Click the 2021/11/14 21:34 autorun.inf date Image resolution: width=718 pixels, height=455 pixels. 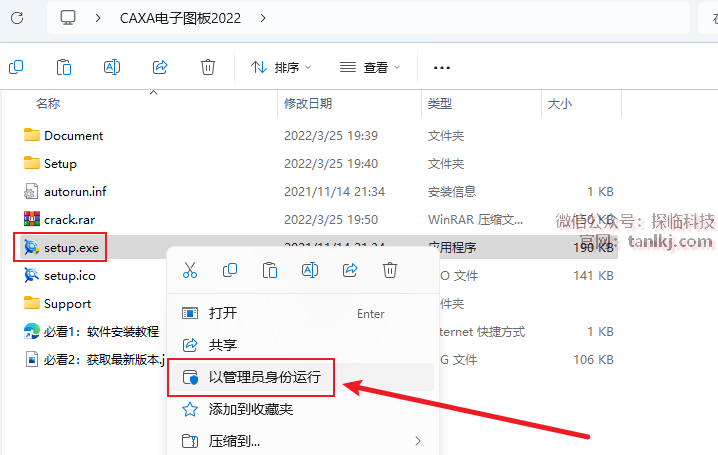coord(334,192)
